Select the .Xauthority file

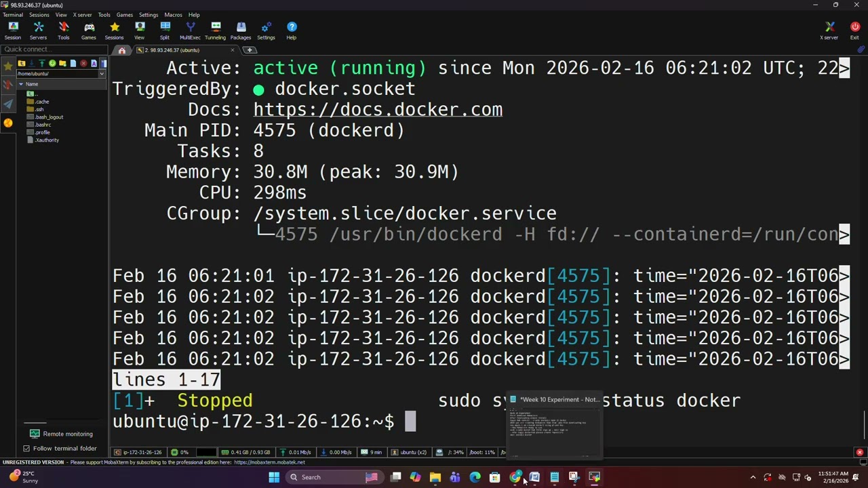point(43,140)
